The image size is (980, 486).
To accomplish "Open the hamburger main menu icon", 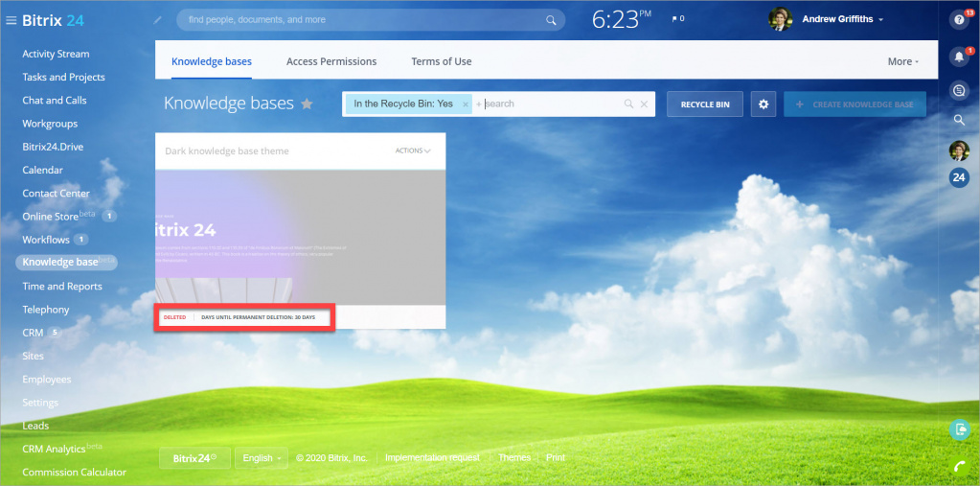I will 11,20.
